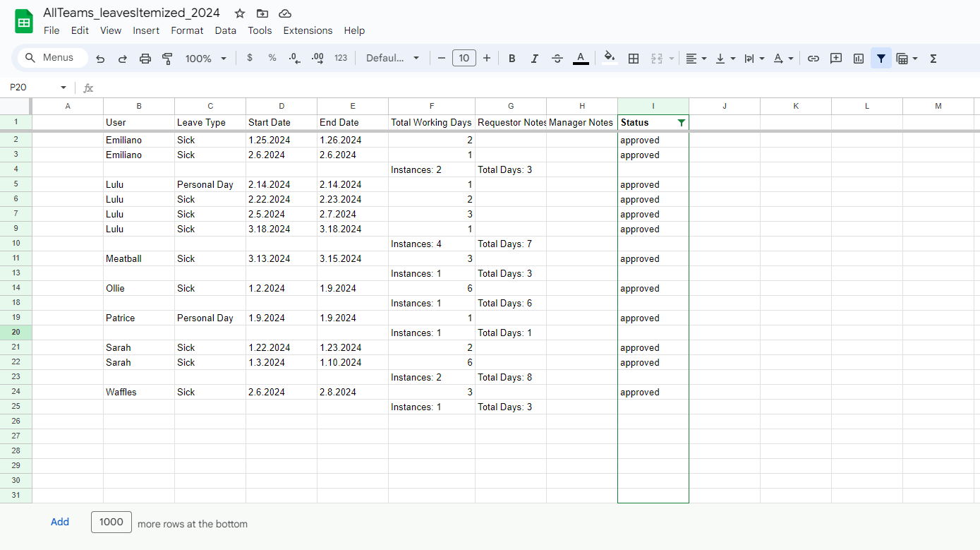Open the fill color picker
Screen dimensions: 980x550
(x=610, y=59)
